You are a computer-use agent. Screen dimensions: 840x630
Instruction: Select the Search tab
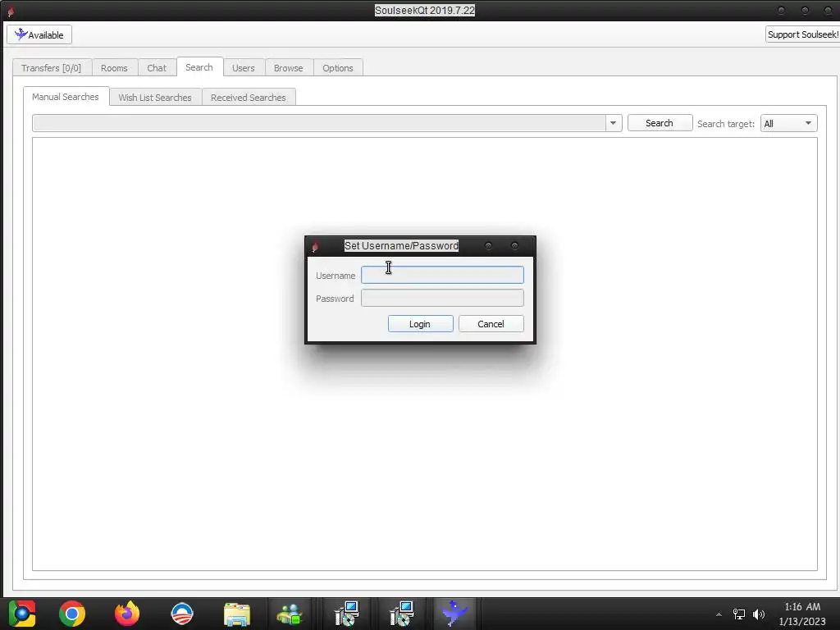click(199, 67)
